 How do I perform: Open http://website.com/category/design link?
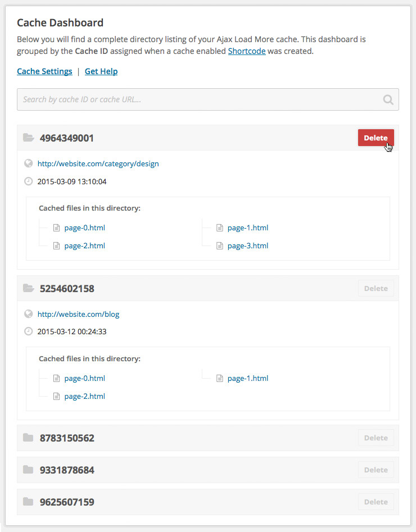[98, 163]
